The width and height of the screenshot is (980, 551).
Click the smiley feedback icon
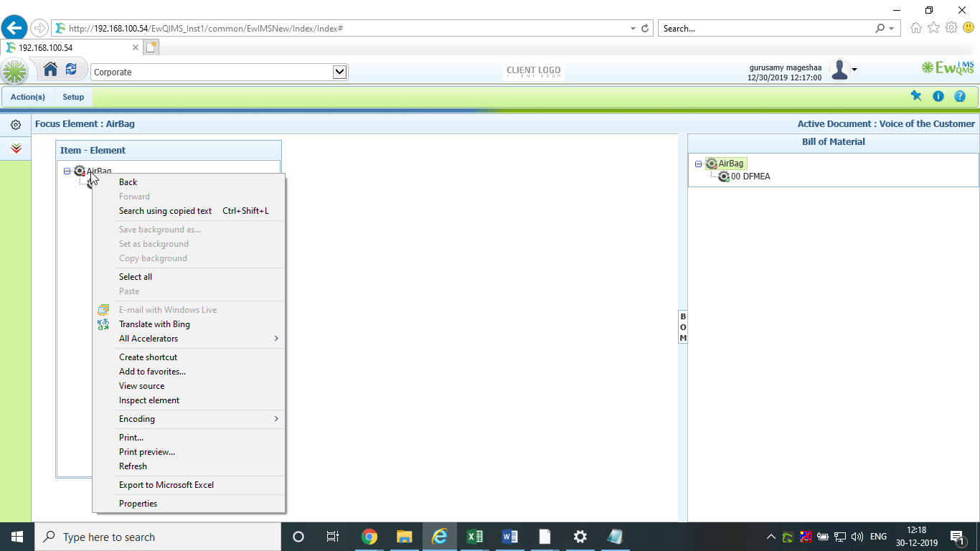coord(969,28)
